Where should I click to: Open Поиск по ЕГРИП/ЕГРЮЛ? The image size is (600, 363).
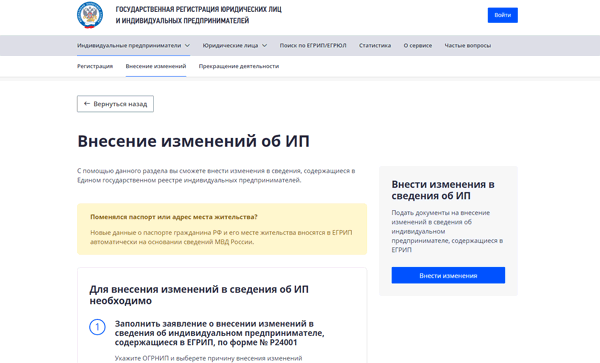click(313, 46)
